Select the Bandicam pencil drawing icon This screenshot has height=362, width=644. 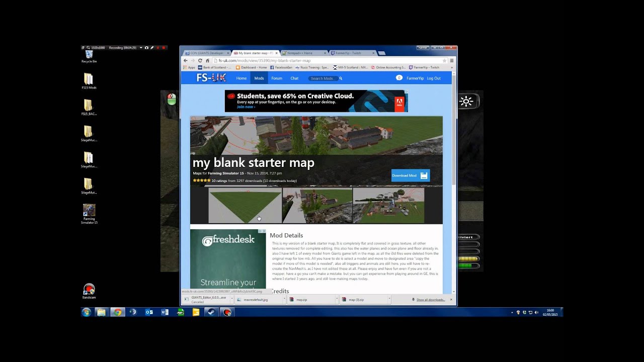pos(152,47)
